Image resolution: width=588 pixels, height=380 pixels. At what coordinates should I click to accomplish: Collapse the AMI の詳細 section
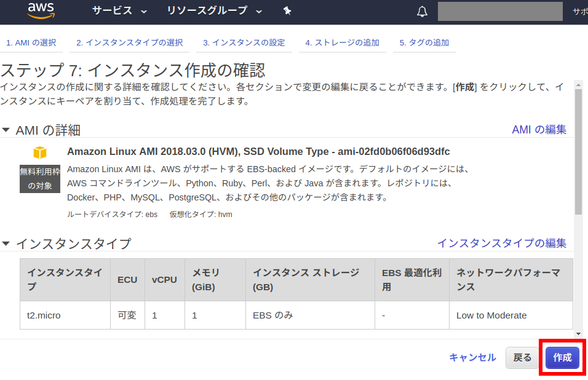tap(6, 130)
